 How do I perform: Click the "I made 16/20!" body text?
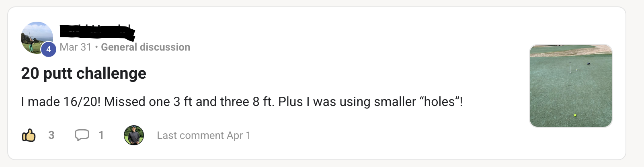60,102
